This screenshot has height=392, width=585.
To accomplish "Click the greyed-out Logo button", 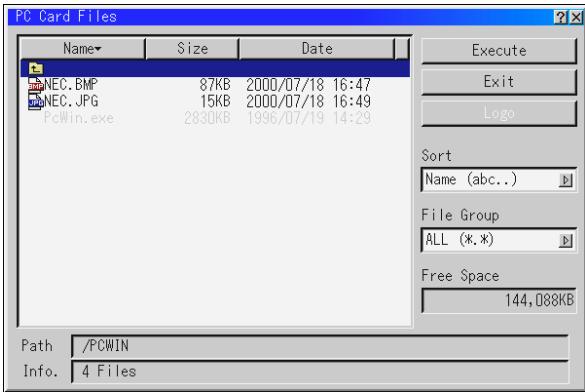I will 499,113.
